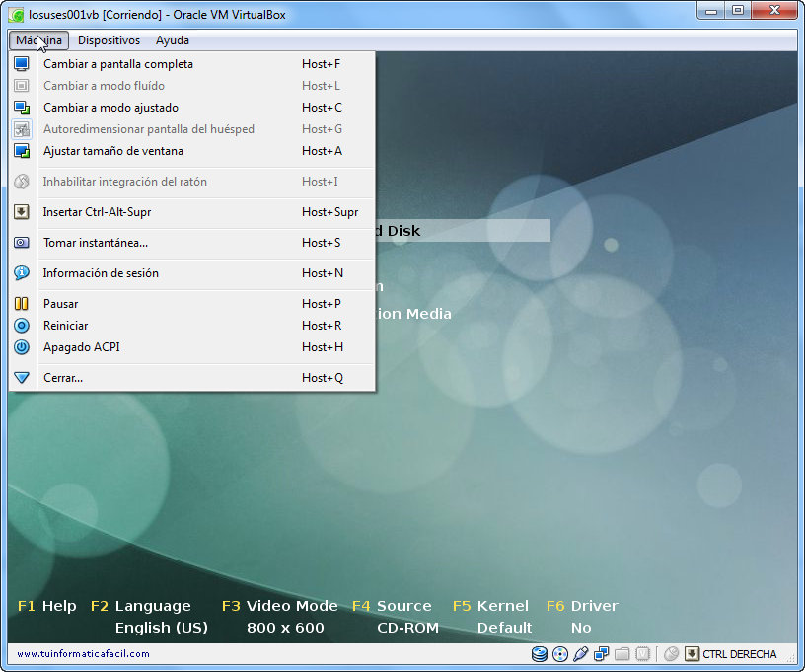Click the pause bars icon

click(22, 304)
